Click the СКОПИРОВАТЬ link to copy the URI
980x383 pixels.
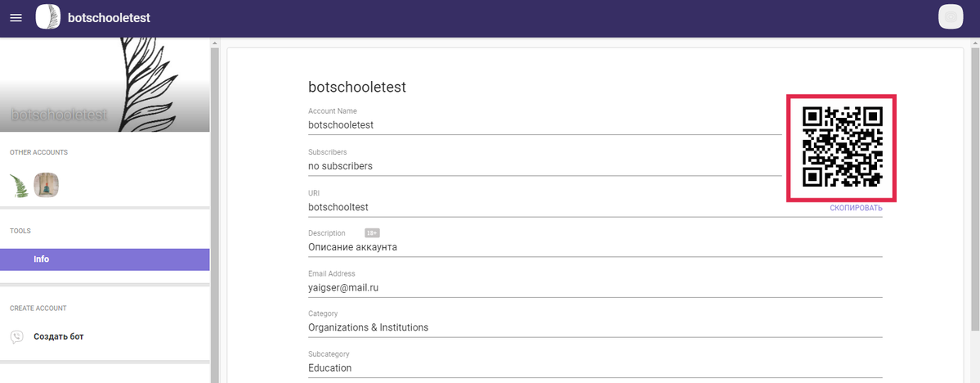[856, 209]
